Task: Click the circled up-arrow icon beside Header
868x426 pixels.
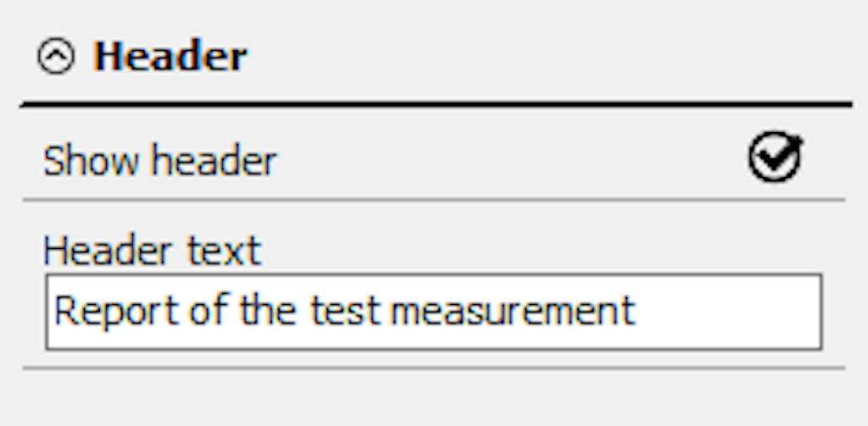Action: tap(56, 56)
